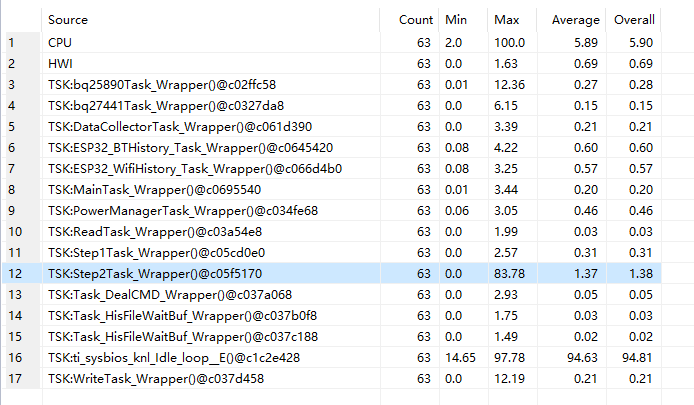Click CPU Min value 2.0

pyautogui.click(x=453, y=42)
